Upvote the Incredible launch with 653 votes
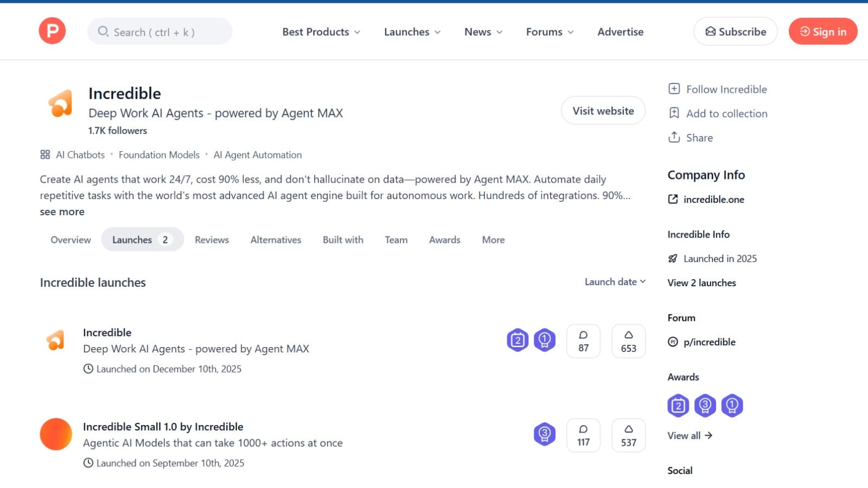The width and height of the screenshot is (868, 488). click(629, 341)
